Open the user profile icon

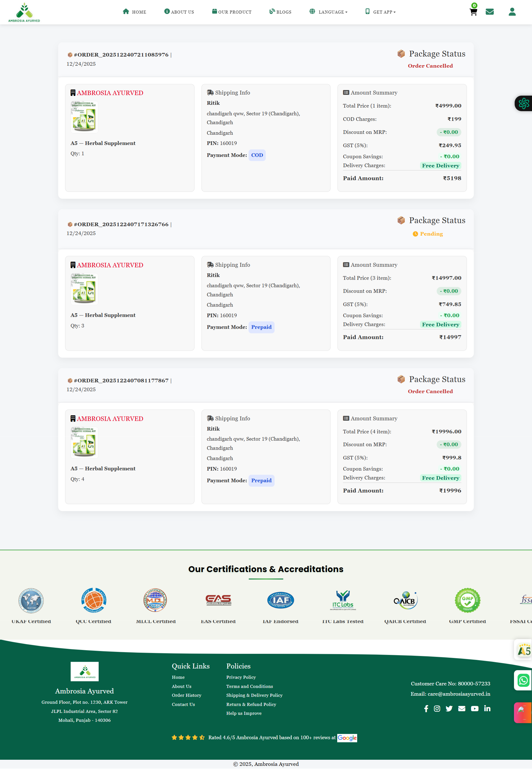tap(512, 12)
